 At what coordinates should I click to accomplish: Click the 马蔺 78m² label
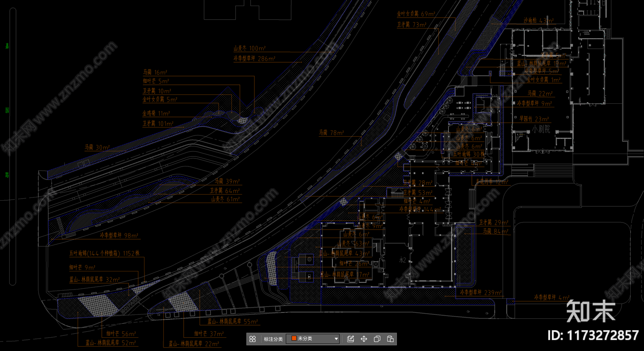332,133
